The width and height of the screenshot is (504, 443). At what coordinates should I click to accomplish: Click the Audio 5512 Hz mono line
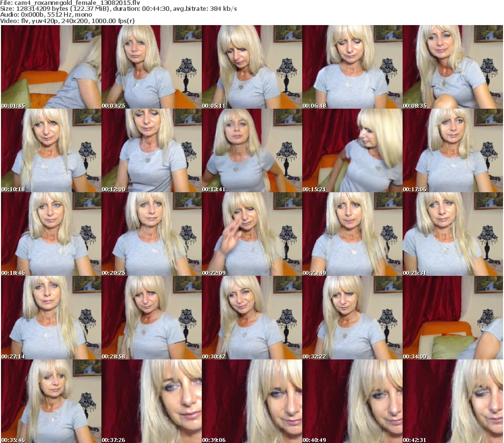tap(46, 15)
